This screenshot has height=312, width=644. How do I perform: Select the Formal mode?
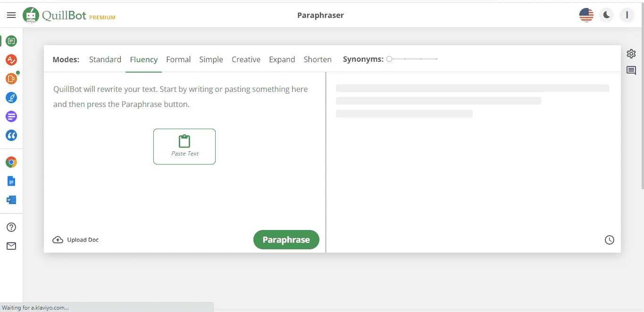point(178,59)
